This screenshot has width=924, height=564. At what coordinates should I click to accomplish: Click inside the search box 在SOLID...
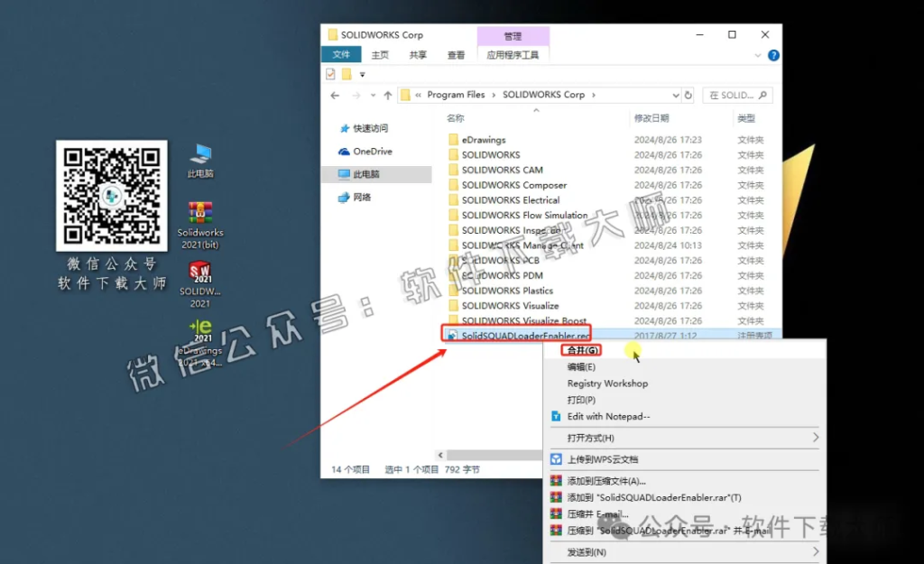pyautogui.click(x=735, y=94)
